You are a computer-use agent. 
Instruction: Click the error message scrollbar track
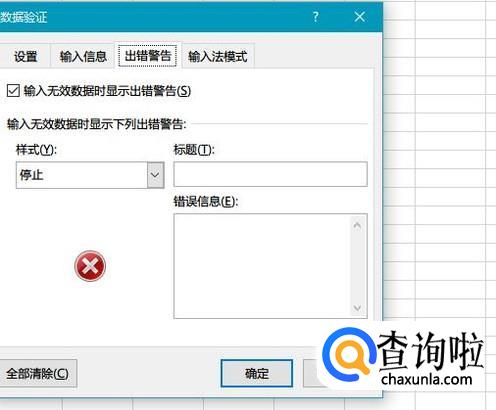357,267
